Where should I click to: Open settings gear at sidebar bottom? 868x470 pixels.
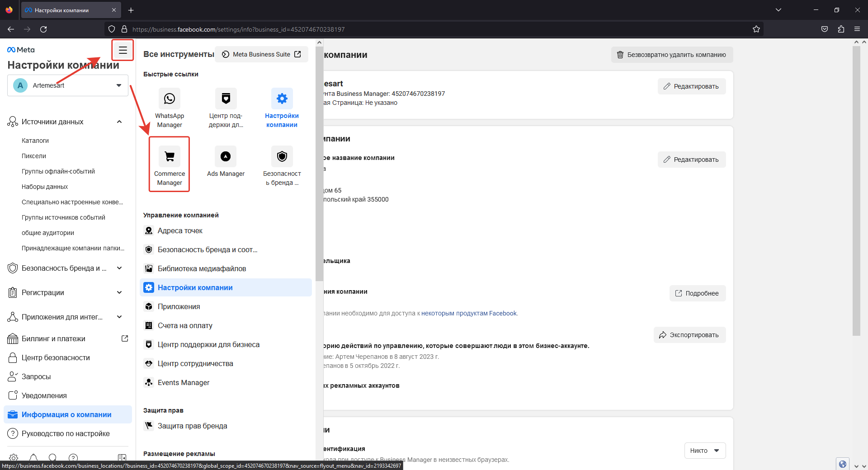coord(14,457)
